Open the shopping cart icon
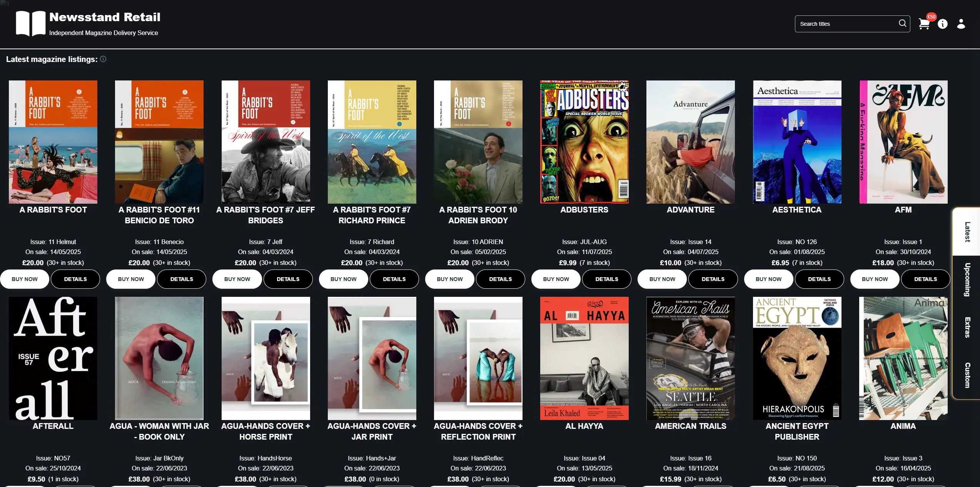980x487 pixels. click(x=924, y=24)
